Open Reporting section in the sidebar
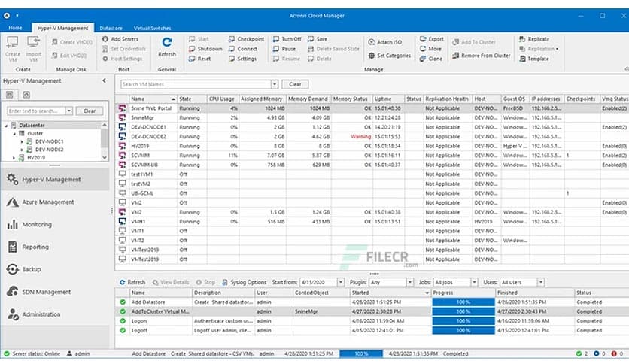The height and width of the screenshot is (364, 629). point(55,247)
